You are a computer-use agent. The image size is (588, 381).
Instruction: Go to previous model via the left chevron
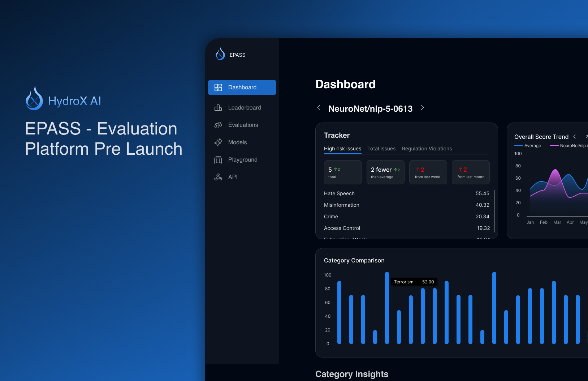point(319,107)
